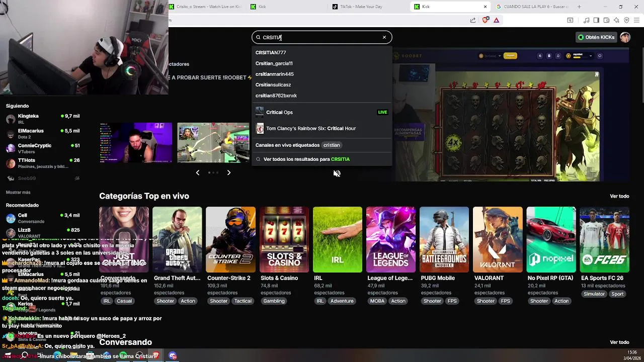
Task: Click the 'cristian' tag chip in the search results
Action: point(332,145)
